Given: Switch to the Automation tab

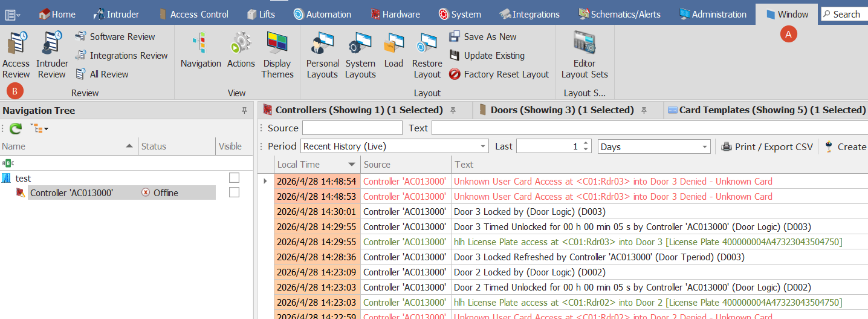Looking at the screenshot, I should [322, 14].
